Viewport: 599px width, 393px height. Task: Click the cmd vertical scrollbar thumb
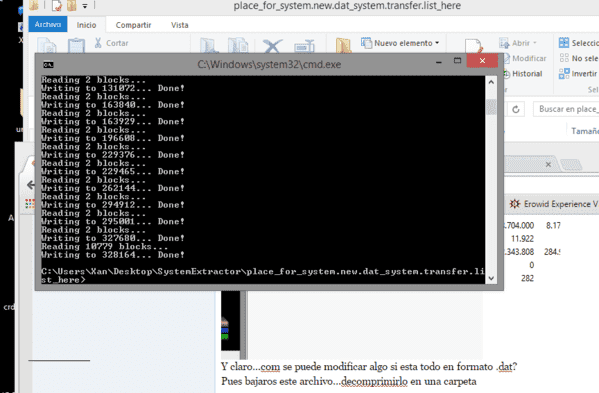point(491,107)
